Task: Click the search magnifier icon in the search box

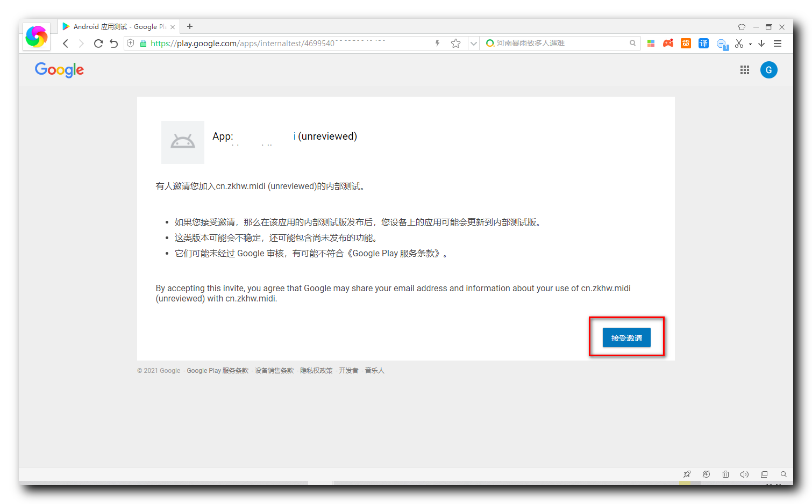Action: coord(633,43)
